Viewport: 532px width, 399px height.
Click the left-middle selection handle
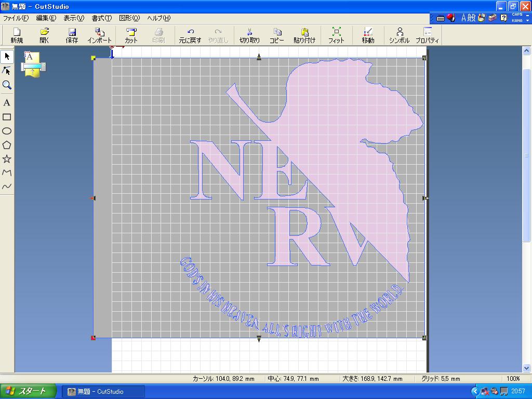(93, 198)
